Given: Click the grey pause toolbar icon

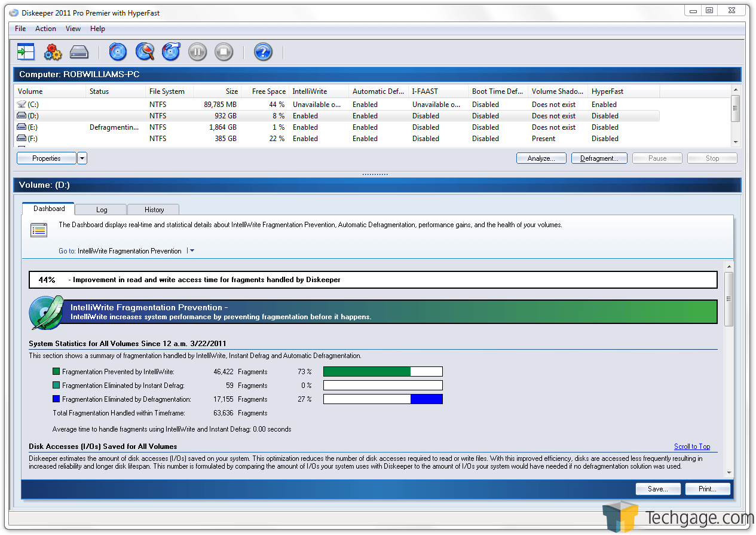Looking at the screenshot, I should pos(197,52).
